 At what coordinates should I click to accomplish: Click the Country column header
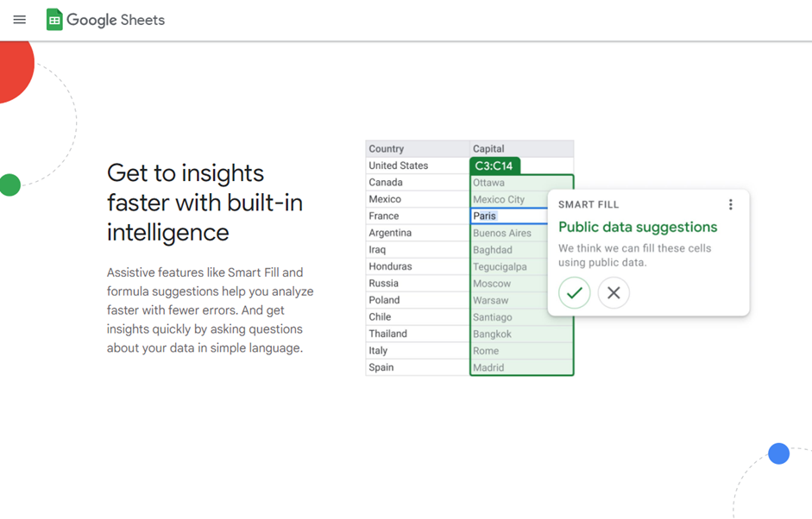418,148
